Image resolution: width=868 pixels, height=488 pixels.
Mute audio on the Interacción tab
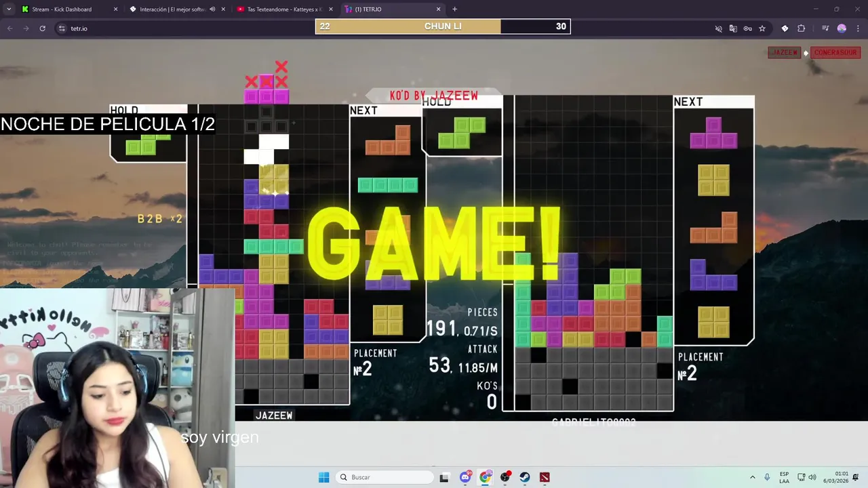[x=212, y=9]
